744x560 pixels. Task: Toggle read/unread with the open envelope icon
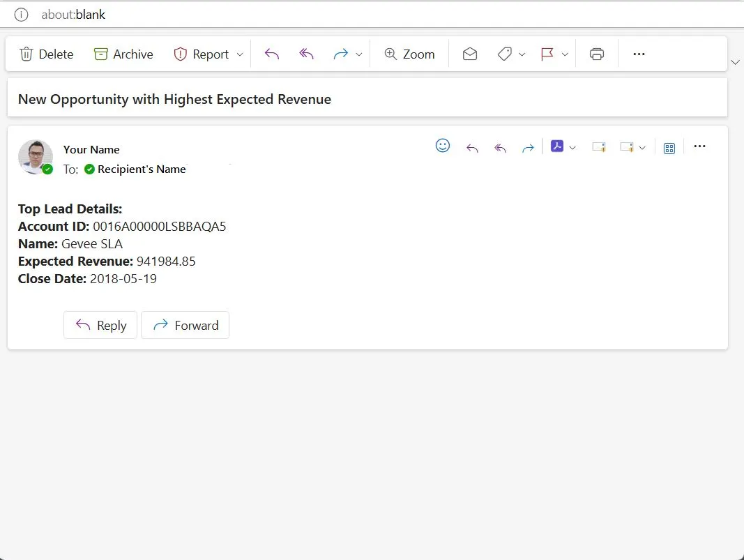coord(470,54)
